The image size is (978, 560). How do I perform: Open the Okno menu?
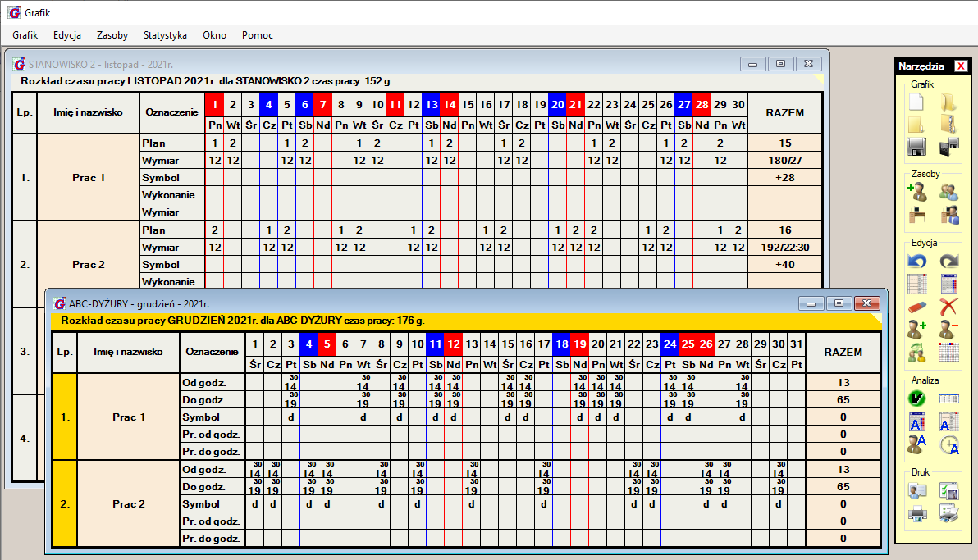point(215,35)
